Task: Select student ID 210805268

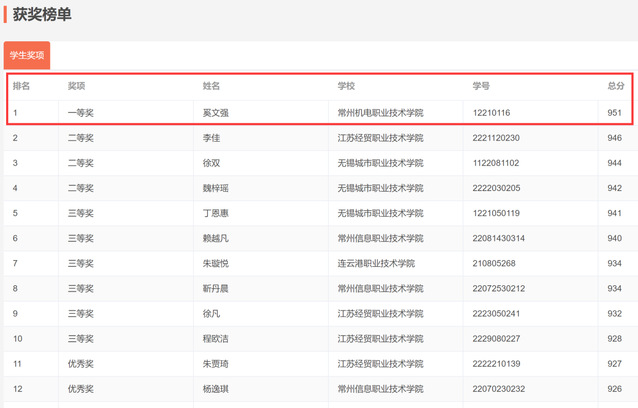Action: pos(494,263)
